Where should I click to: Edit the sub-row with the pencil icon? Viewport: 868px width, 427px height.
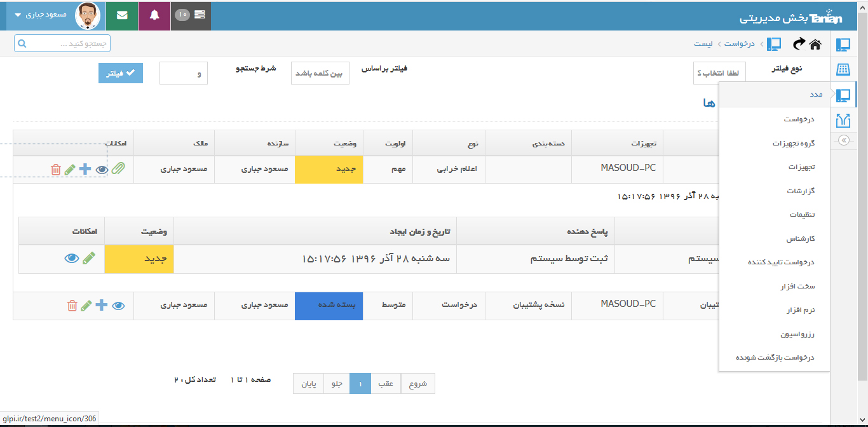click(x=89, y=259)
